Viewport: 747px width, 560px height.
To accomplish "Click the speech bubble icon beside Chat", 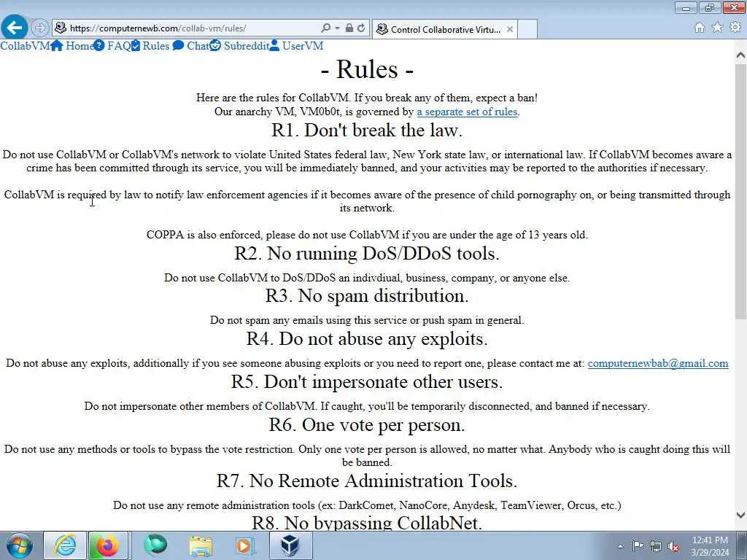I will [178, 46].
